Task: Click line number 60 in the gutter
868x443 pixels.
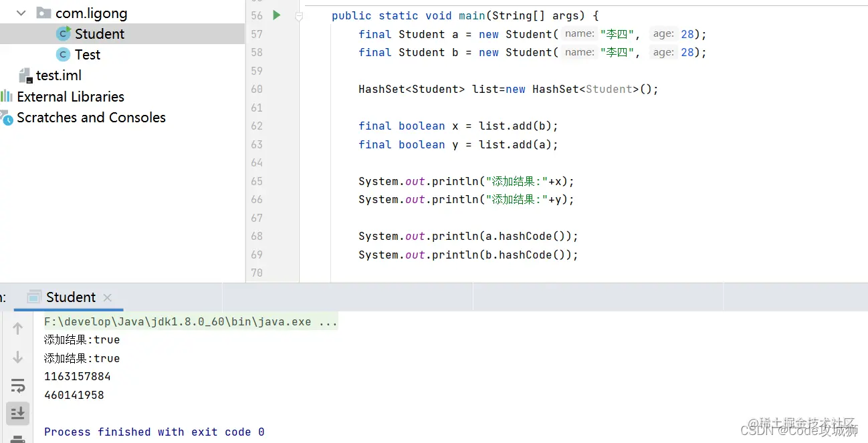Action: [x=257, y=89]
